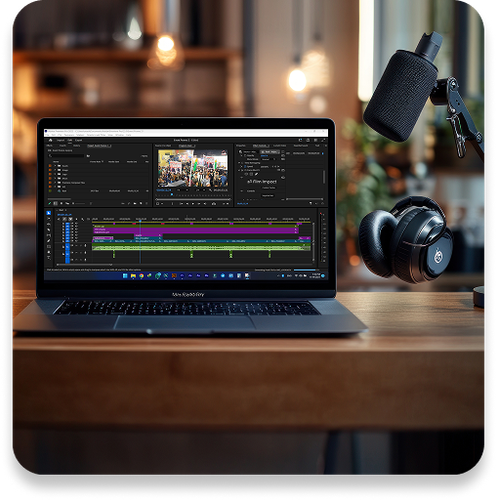Click the Project panel search field
The width and height of the screenshot is (497, 500).
click(x=67, y=156)
